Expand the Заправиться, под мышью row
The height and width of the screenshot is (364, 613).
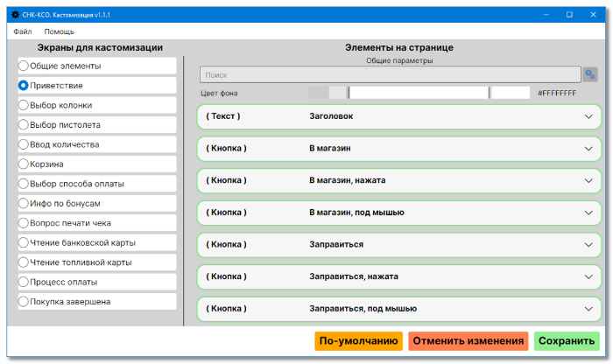[588, 308]
